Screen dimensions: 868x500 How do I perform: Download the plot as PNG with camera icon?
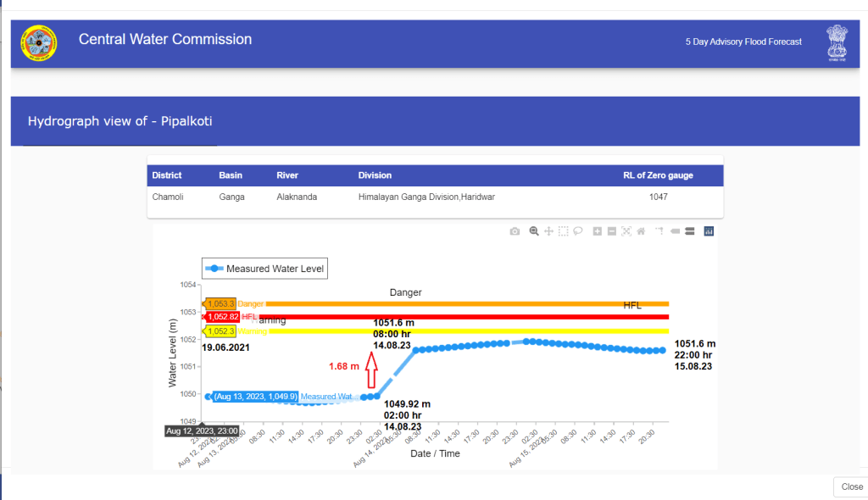(515, 231)
